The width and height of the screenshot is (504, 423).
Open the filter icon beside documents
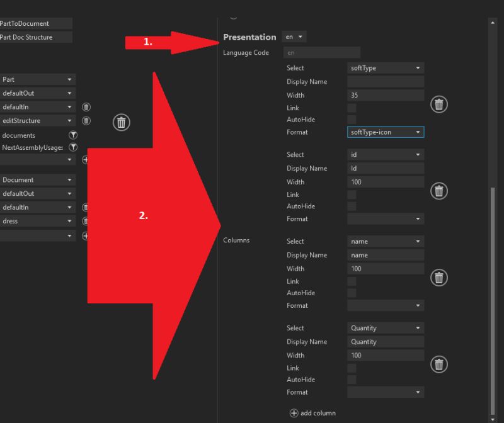coord(74,135)
